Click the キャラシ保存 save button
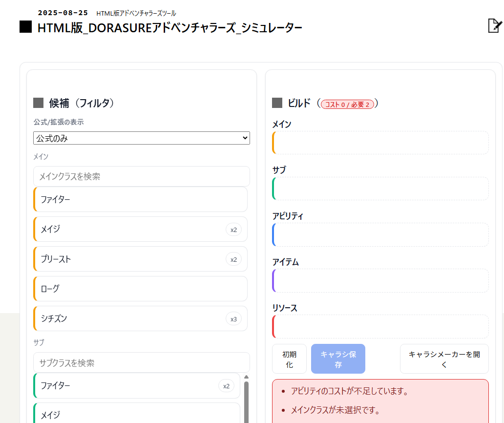 (338, 359)
